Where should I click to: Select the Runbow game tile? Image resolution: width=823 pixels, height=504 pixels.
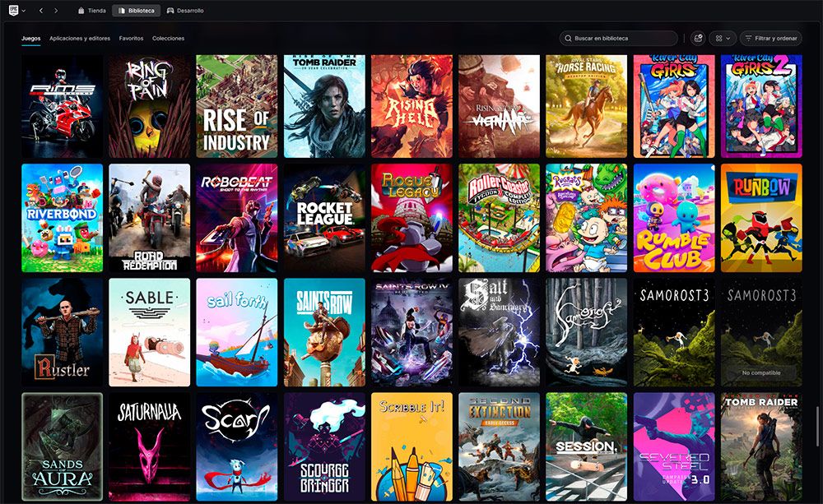[761, 218]
